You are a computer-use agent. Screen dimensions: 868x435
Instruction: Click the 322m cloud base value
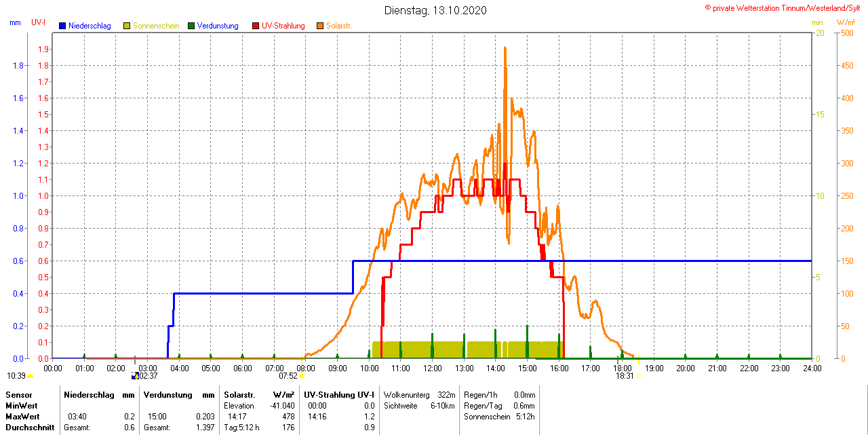coord(446,394)
